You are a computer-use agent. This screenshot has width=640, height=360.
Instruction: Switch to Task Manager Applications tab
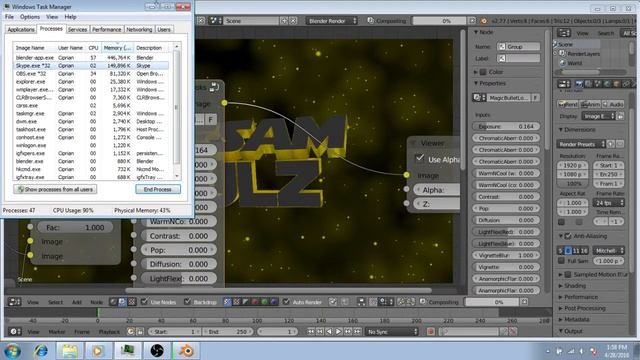(x=21, y=29)
